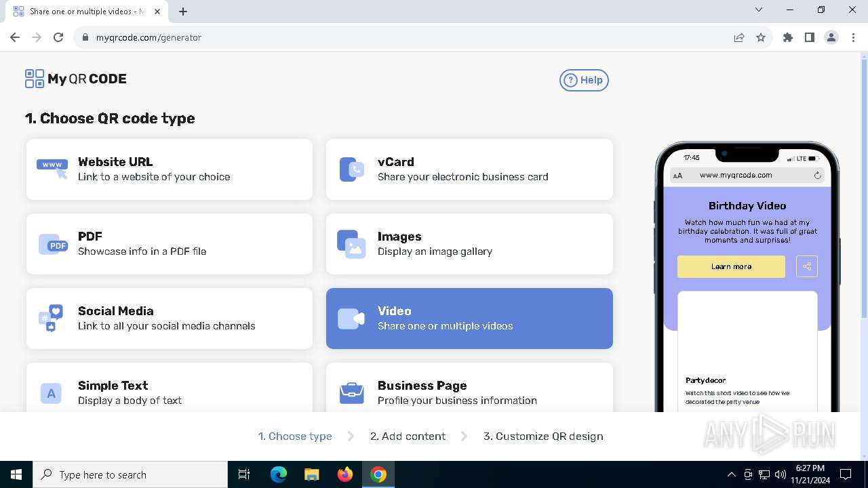Go back using browser back arrow
This screenshot has height=488, width=868.
pos(15,37)
